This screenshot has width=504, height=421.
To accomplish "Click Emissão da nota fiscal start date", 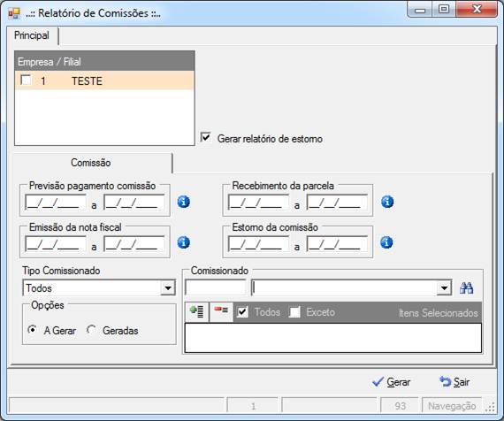I will [x=56, y=244].
